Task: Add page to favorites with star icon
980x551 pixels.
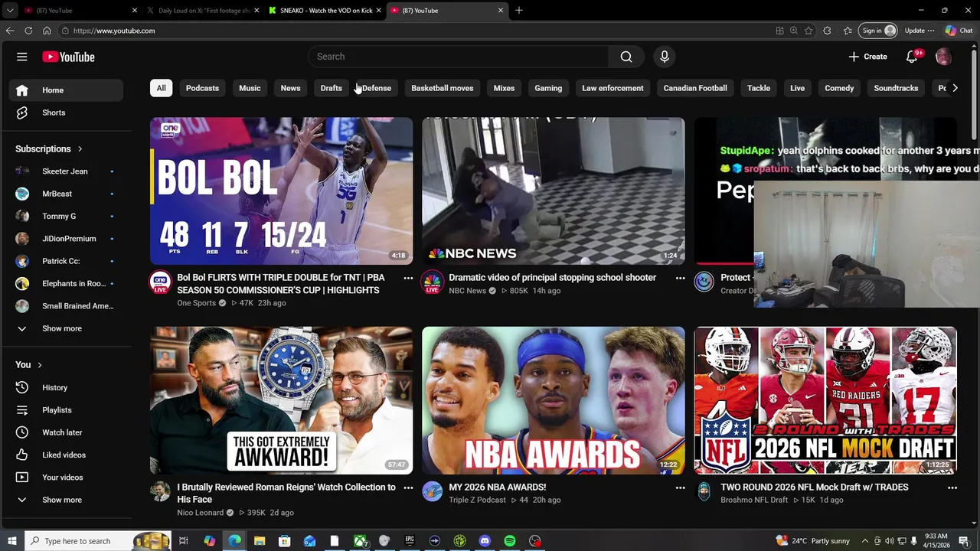Action: pos(808,31)
